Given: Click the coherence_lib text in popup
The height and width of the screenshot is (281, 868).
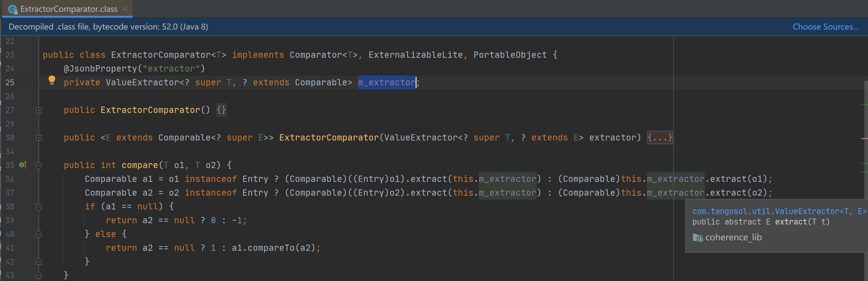Looking at the screenshot, I should click(733, 237).
